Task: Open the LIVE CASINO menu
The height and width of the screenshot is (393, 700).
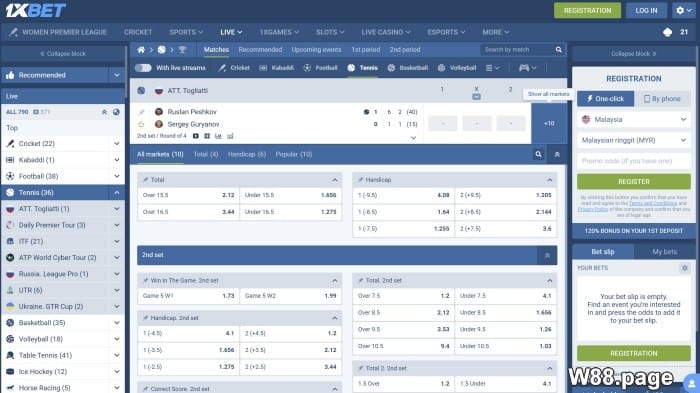Action: pyautogui.click(x=386, y=32)
